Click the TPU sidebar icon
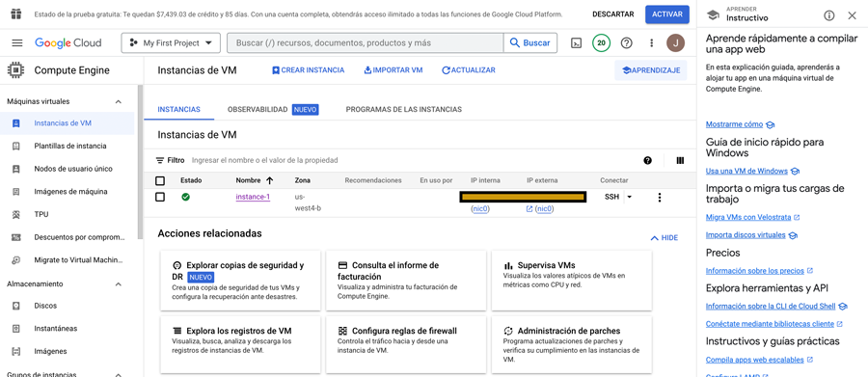The height and width of the screenshot is (377, 868). [x=16, y=214]
